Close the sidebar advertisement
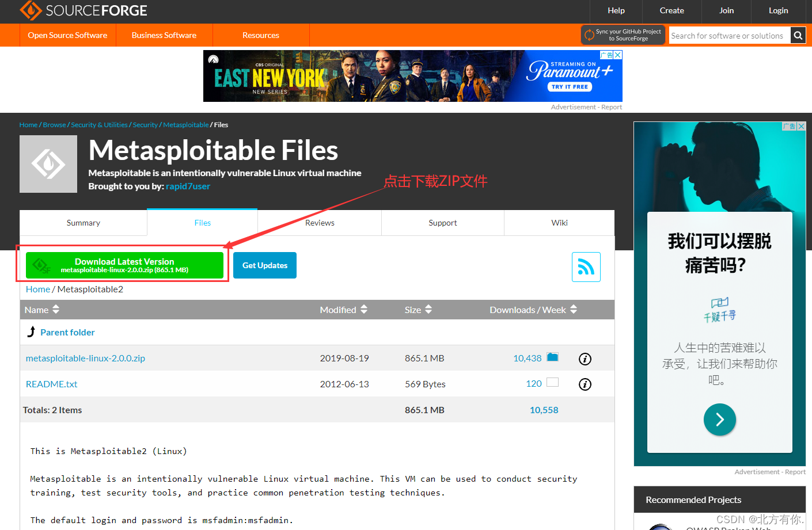The height and width of the screenshot is (530, 812). (x=801, y=126)
